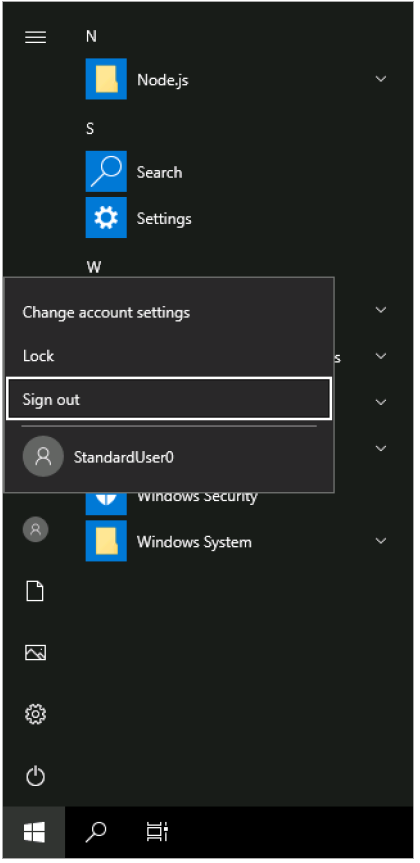Image resolution: width=420 pixels, height=863 pixels.
Task: Open Task View on the taskbar
Action: (x=157, y=832)
